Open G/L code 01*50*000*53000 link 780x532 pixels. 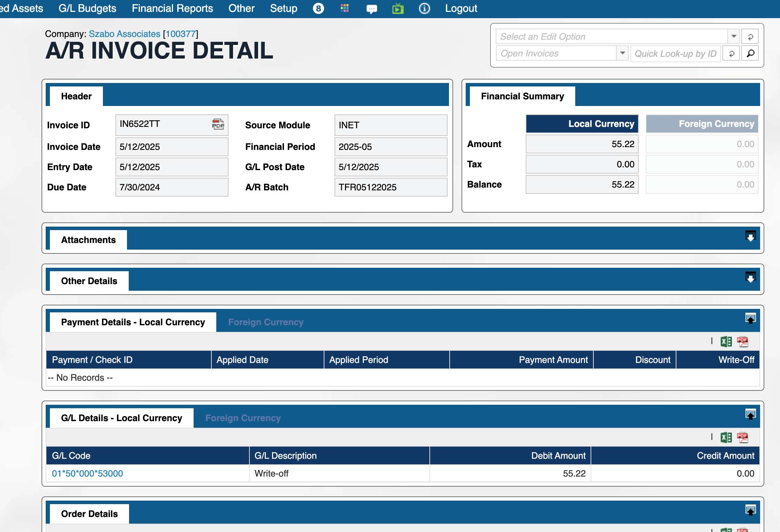[87, 473]
